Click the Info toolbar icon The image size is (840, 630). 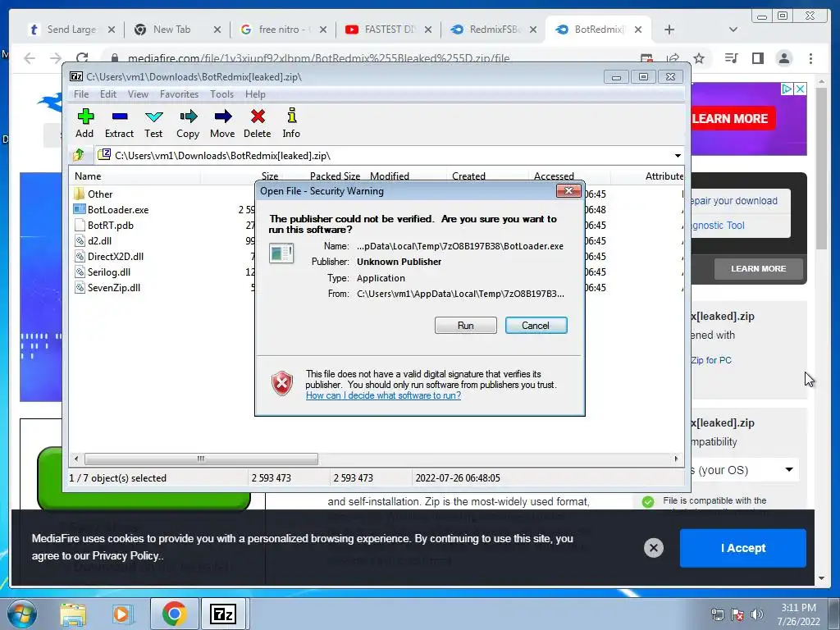pos(291,123)
